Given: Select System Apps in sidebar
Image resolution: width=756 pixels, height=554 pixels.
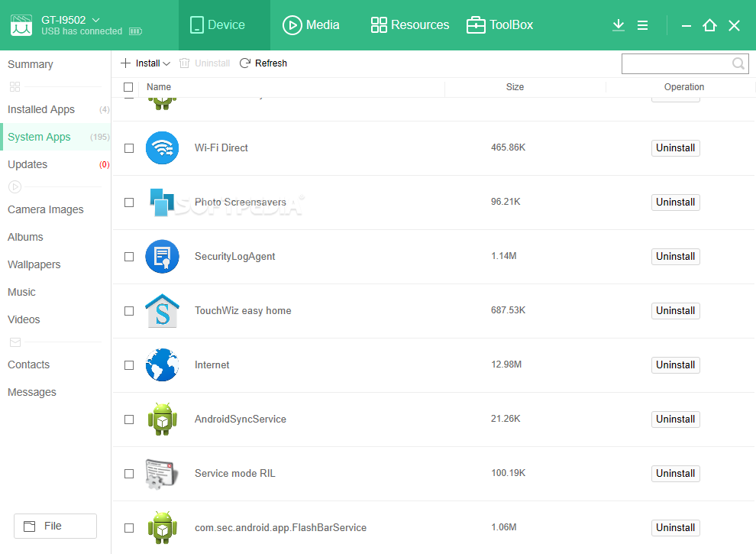Looking at the screenshot, I should pyautogui.click(x=56, y=137).
